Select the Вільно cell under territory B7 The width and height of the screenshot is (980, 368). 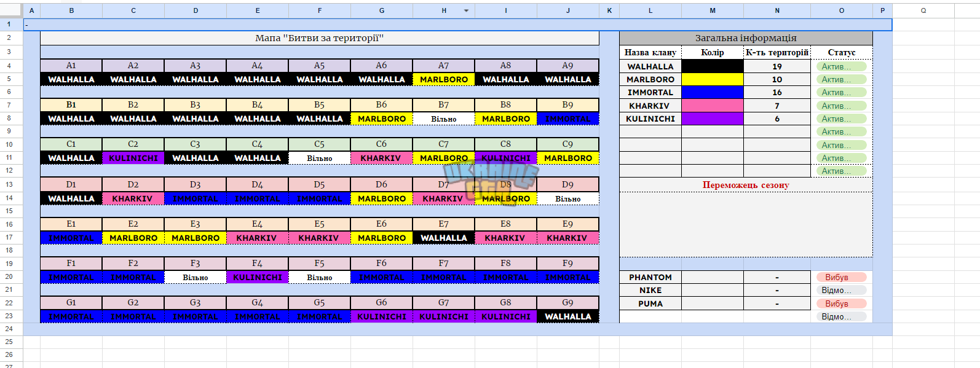[x=444, y=119]
